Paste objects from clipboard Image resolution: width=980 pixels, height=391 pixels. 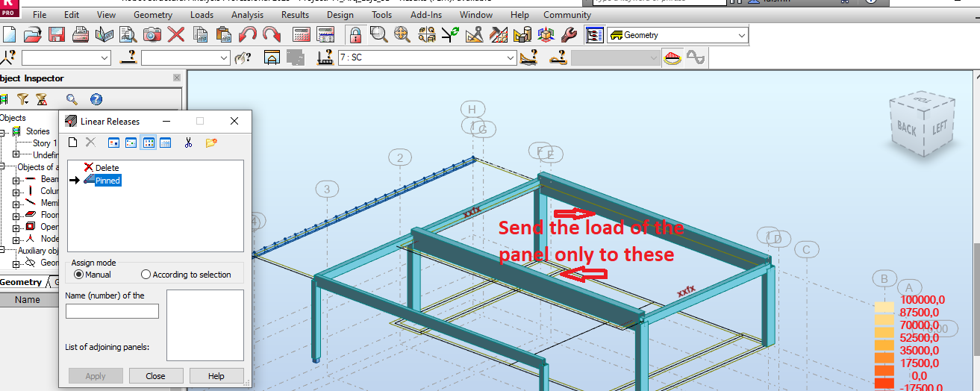[x=223, y=34]
